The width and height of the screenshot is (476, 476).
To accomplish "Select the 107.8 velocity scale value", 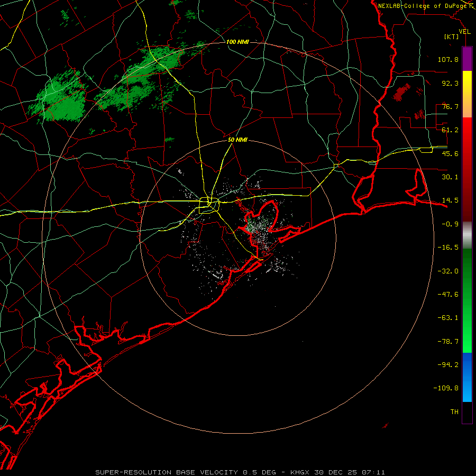I will [448, 59].
